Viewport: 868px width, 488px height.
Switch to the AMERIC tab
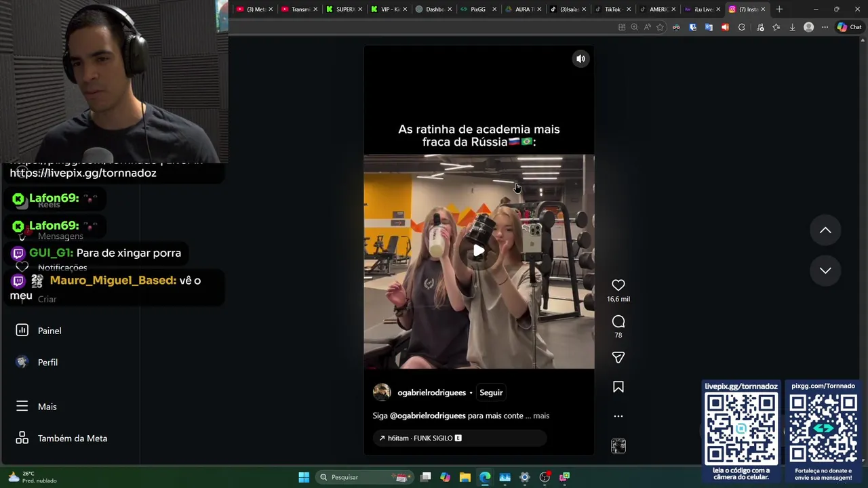[658, 9]
